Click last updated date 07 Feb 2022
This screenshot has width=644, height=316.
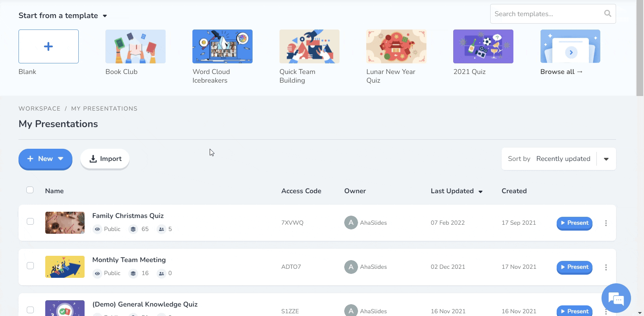(x=448, y=223)
